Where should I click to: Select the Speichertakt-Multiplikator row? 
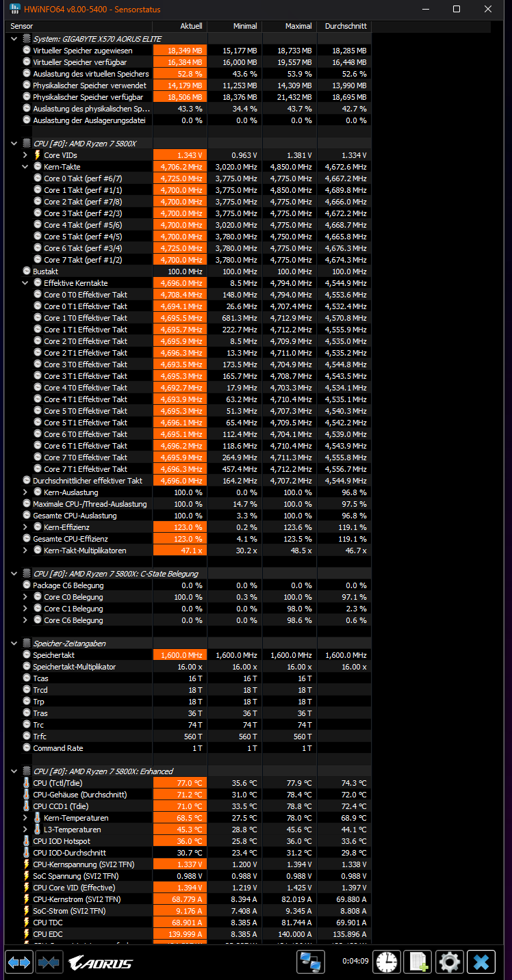click(x=189, y=667)
